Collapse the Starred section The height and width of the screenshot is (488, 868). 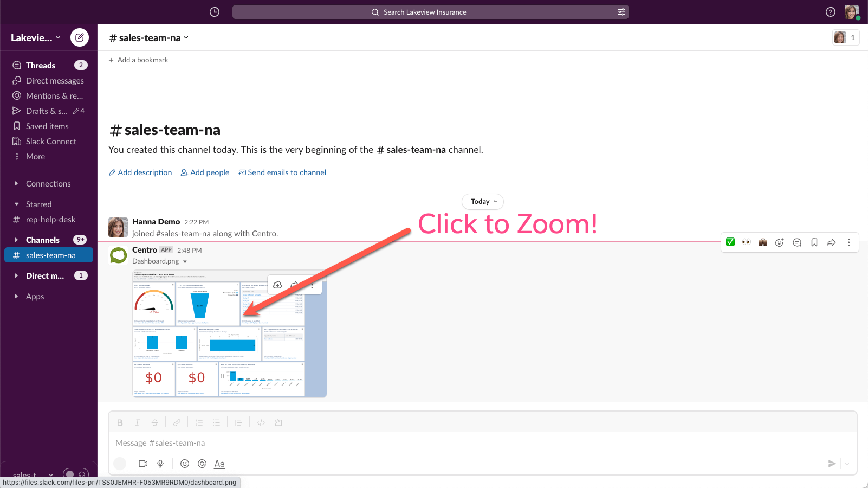16,204
